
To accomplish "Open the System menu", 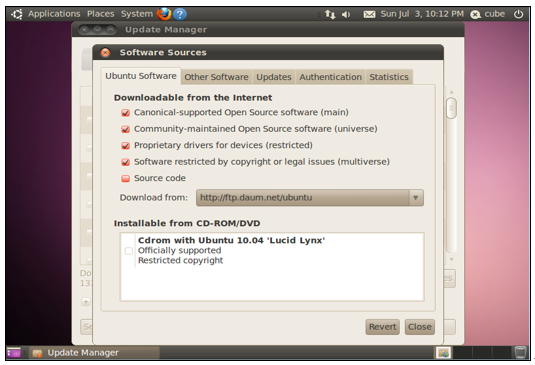I will tap(137, 14).
